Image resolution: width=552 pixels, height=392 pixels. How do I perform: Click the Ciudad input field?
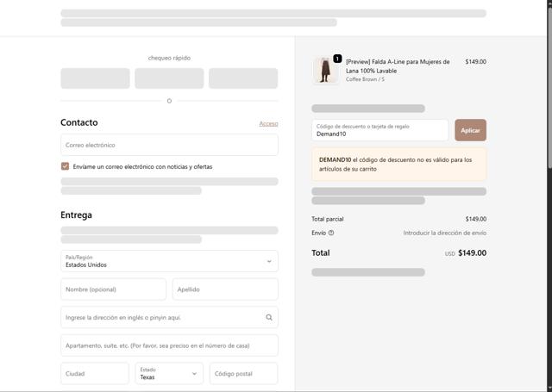point(95,373)
